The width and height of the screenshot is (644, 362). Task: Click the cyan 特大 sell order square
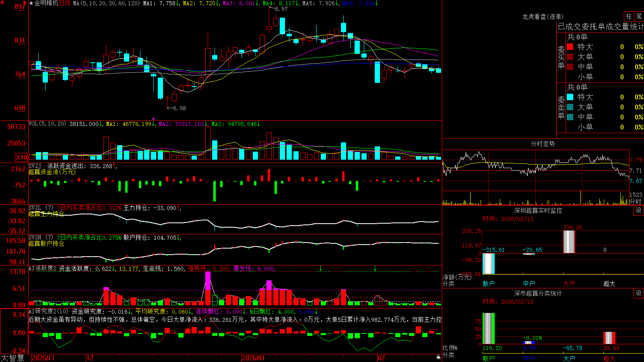[570, 97]
